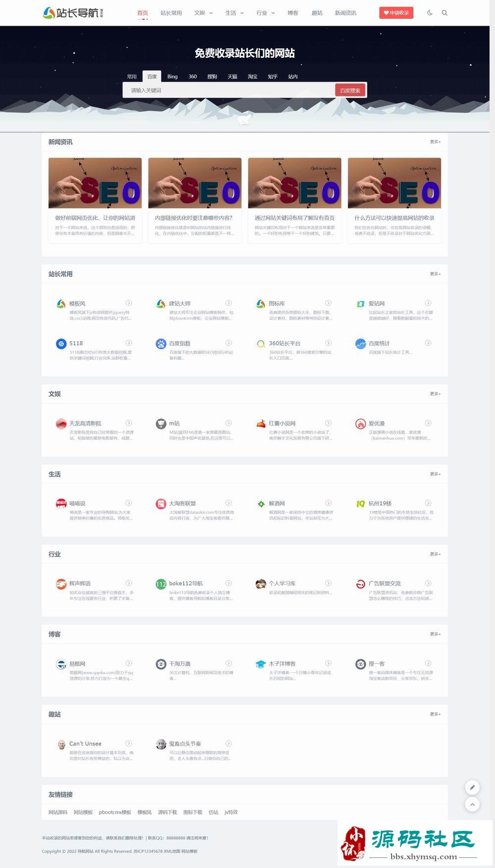Image resolution: width=495 pixels, height=868 pixels.
Task: Click the 百度指数 paw icon
Action: tap(161, 344)
